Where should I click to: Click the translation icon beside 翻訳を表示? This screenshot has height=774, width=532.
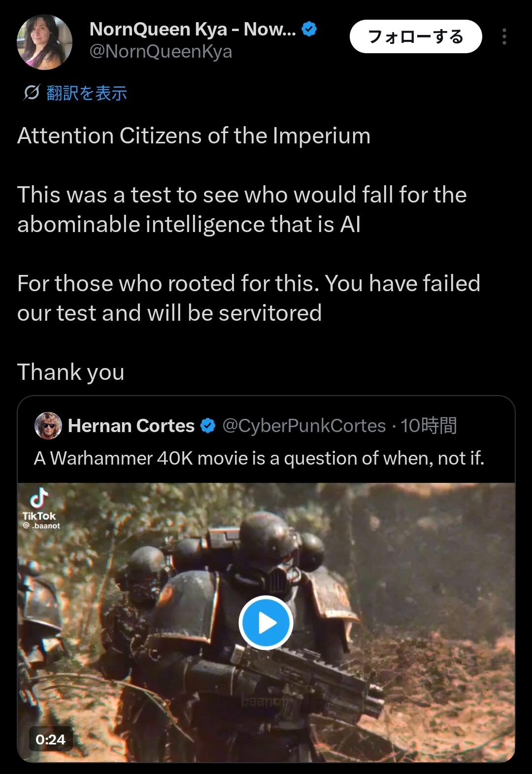coord(32,92)
